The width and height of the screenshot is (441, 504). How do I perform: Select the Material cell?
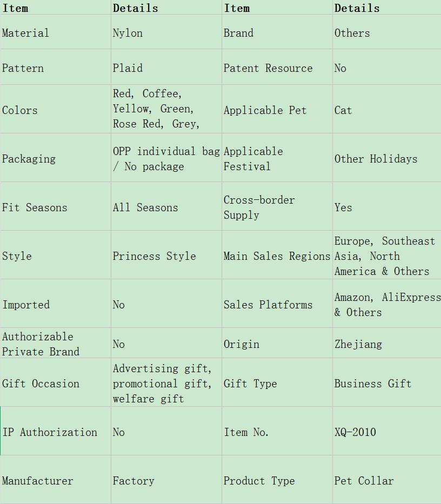click(x=55, y=32)
